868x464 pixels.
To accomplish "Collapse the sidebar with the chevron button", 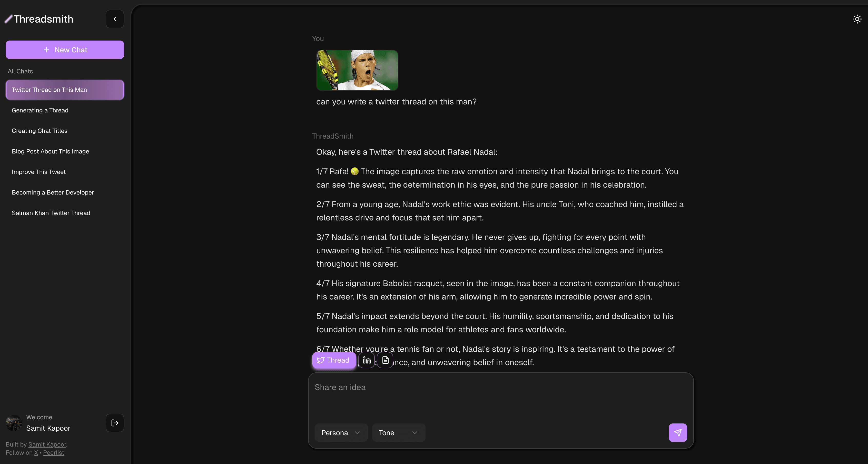I will tap(115, 19).
